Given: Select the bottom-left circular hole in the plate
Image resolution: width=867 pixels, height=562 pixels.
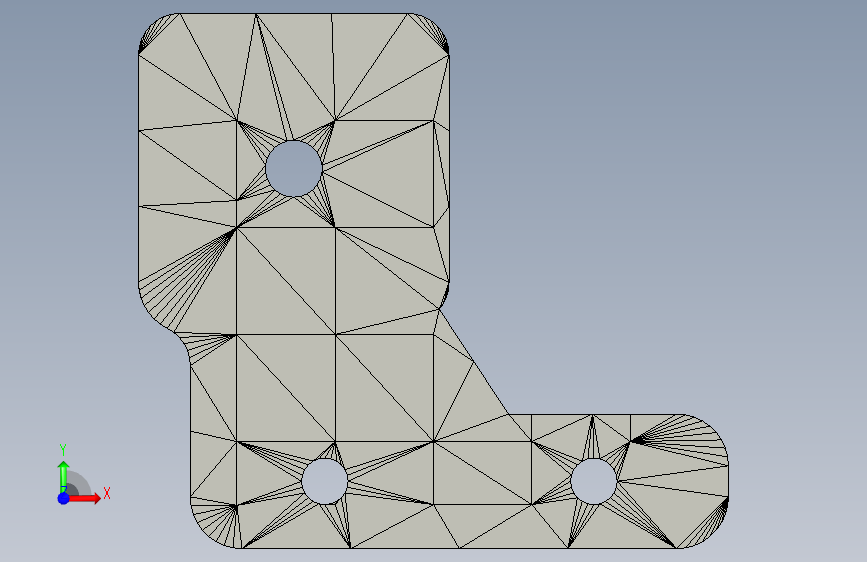Looking at the screenshot, I should coord(325,481).
